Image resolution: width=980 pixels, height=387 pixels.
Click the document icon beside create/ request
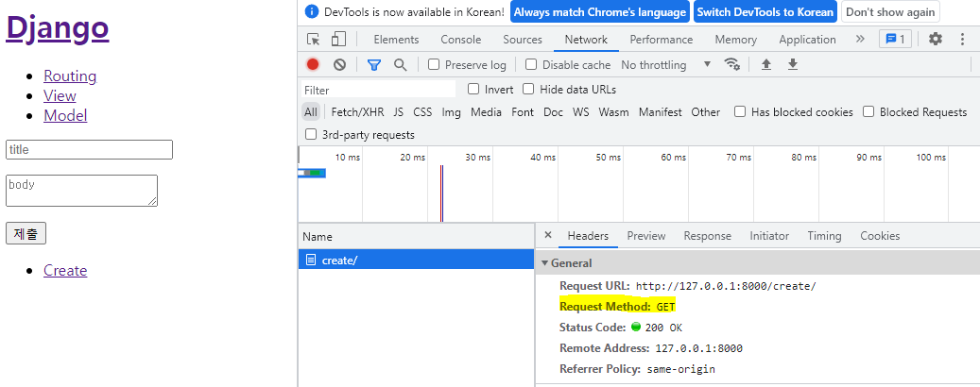point(311,260)
